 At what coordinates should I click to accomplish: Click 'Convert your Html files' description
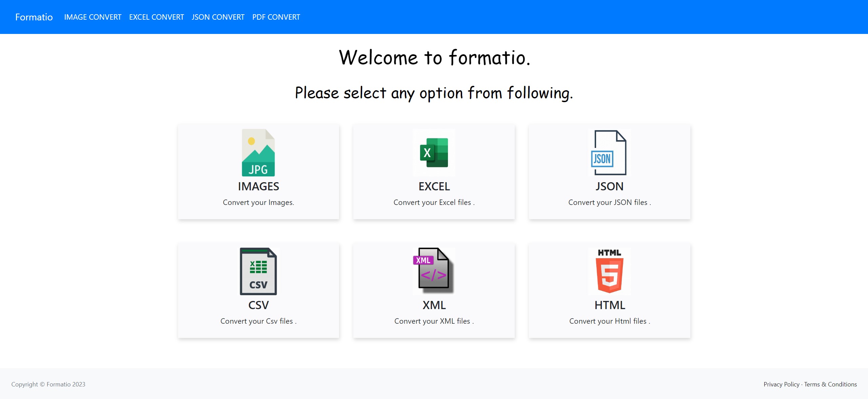(609, 321)
